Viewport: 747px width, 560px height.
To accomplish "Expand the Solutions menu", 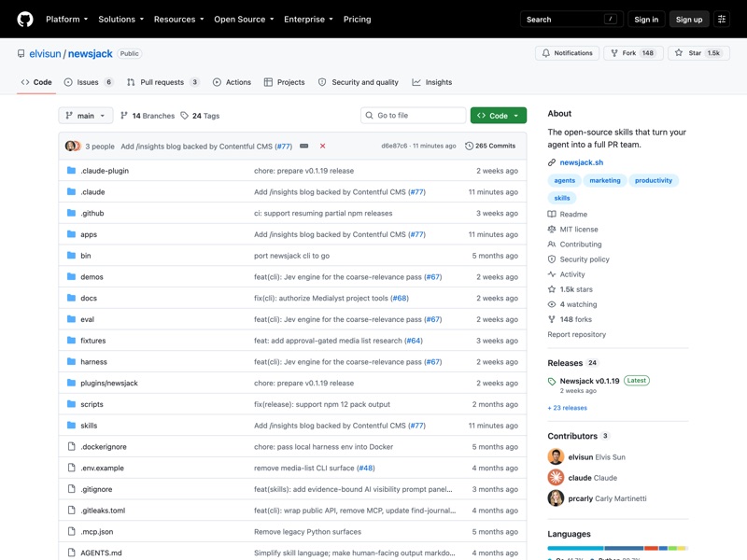I will pos(121,19).
